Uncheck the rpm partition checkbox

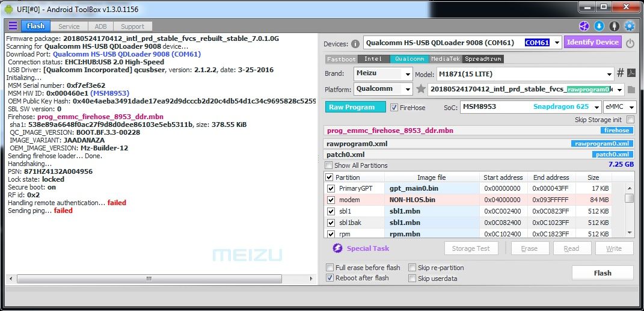tap(331, 234)
